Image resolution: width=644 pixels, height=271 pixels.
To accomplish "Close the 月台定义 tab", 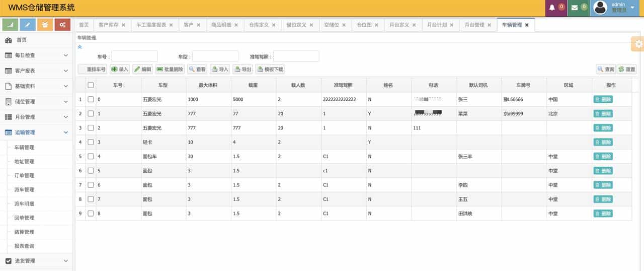I will click(414, 25).
